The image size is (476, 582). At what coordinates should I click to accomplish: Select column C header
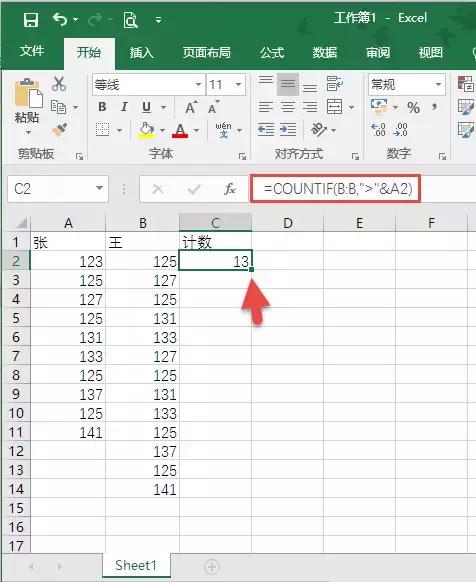(x=215, y=223)
